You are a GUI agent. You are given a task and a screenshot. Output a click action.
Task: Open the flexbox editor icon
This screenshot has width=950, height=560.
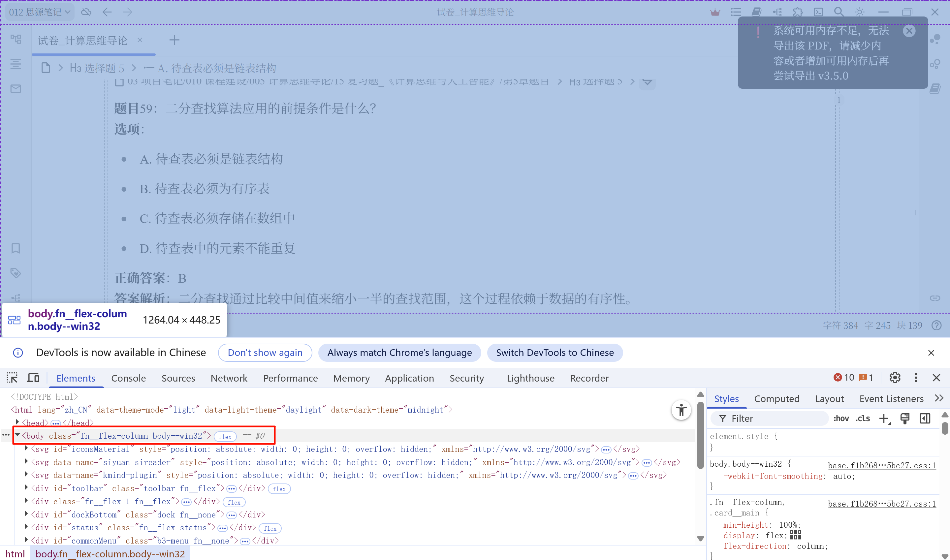click(x=795, y=535)
